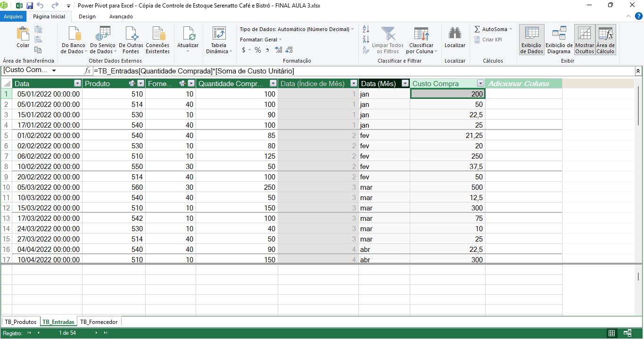Toggle Área de Cálculo

[605, 40]
